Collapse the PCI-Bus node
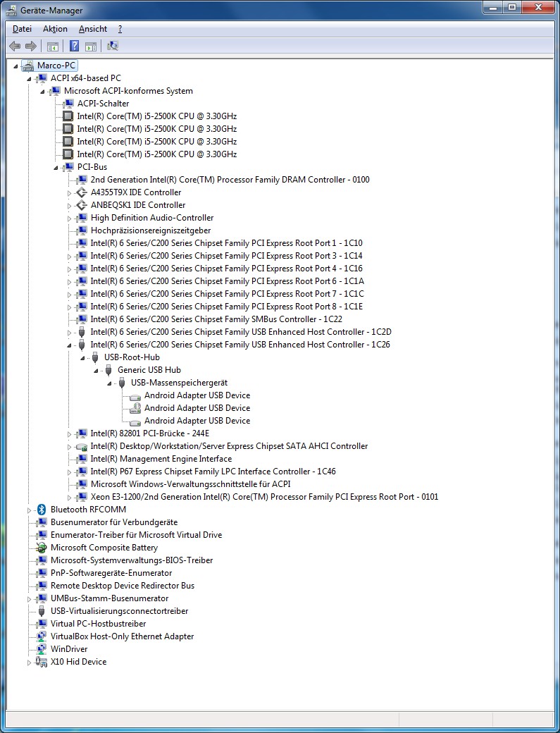The height and width of the screenshot is (733, 560). tap(56, 167)
